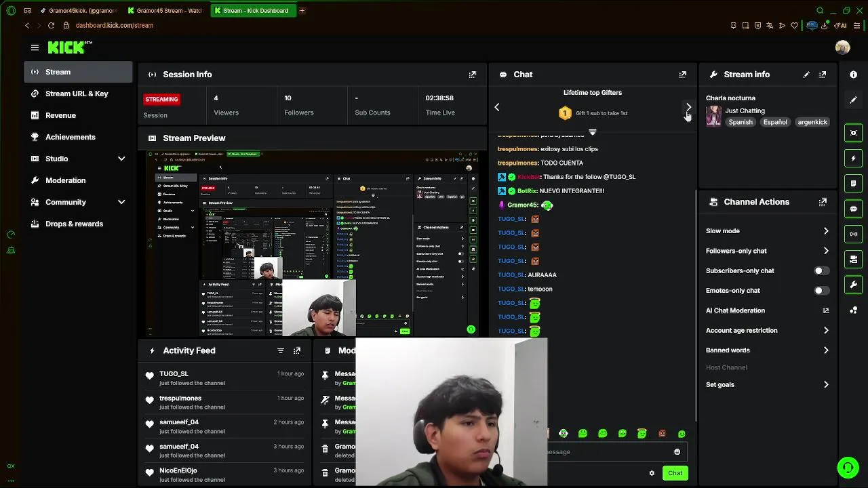Collapse the gifters banner down arrow

pos(593,132)
